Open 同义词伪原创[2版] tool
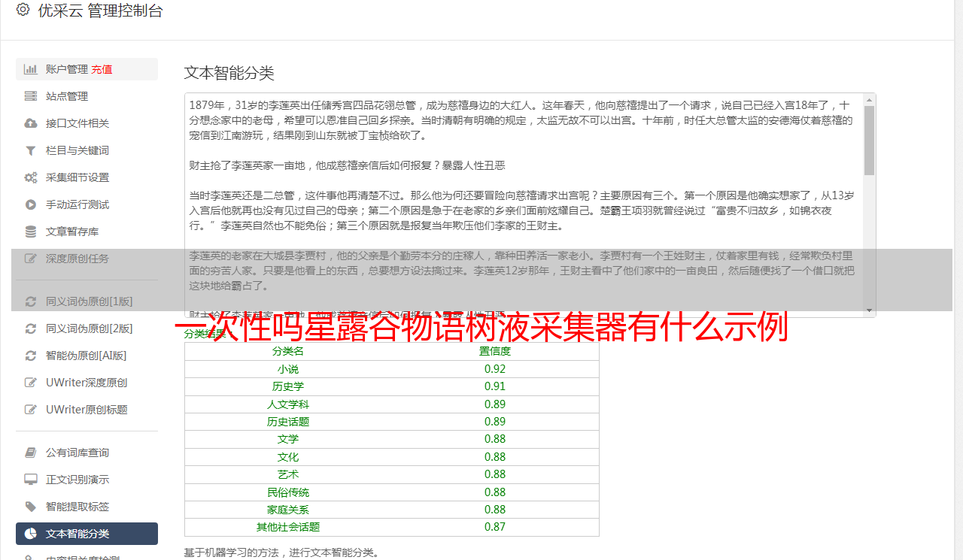Image resolution: width=963 pixels, height=560 pixels. [x=87, y=328]
